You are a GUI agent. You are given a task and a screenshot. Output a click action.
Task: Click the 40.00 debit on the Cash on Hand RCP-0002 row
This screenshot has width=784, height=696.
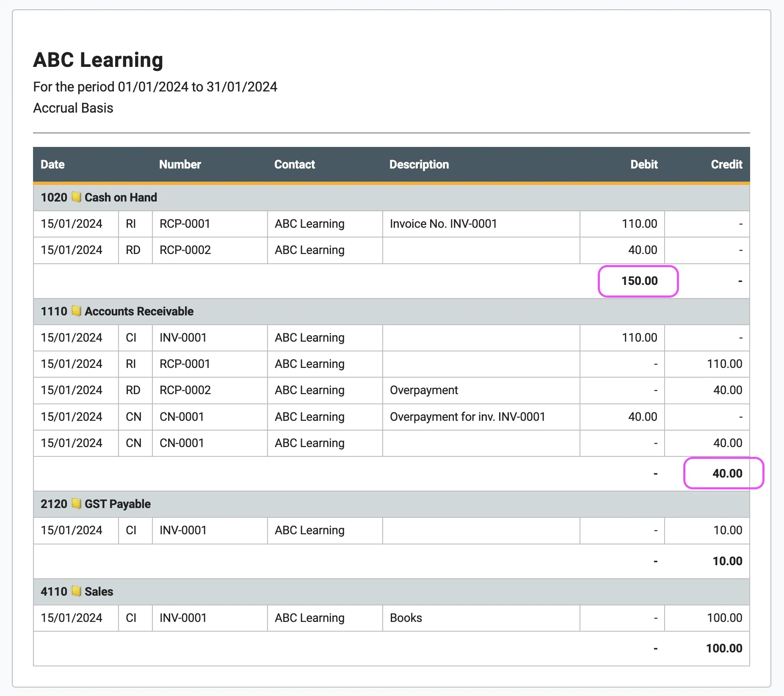(x=643, y=250)
